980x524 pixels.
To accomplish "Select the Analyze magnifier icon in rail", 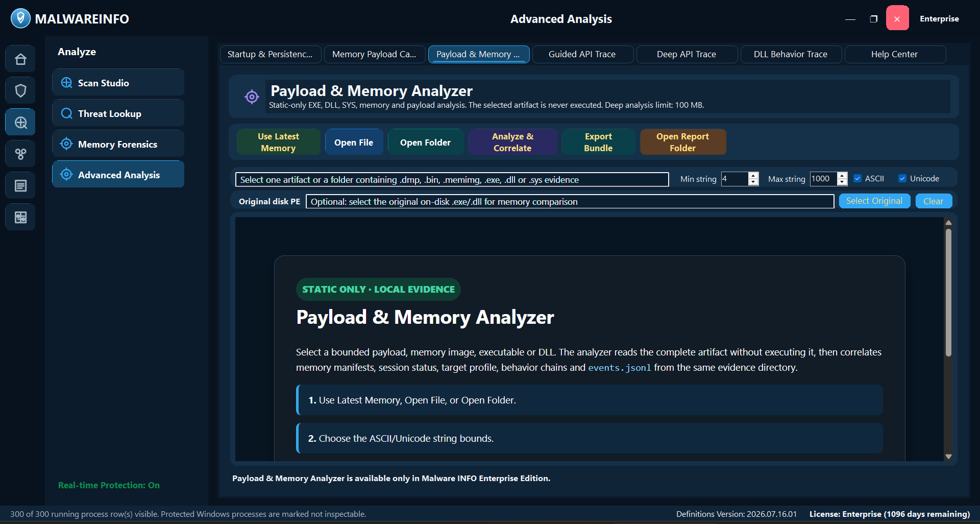I will click(20, 123).
